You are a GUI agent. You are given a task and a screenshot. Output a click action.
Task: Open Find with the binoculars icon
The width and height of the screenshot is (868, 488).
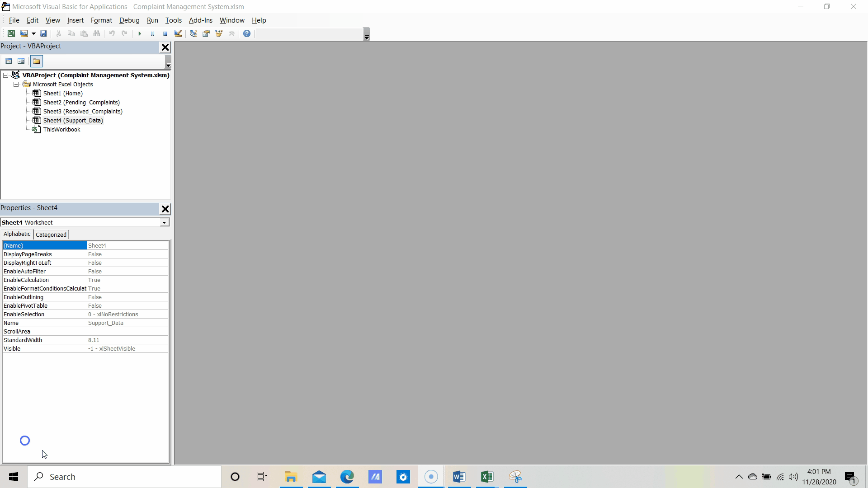(96, 33)
